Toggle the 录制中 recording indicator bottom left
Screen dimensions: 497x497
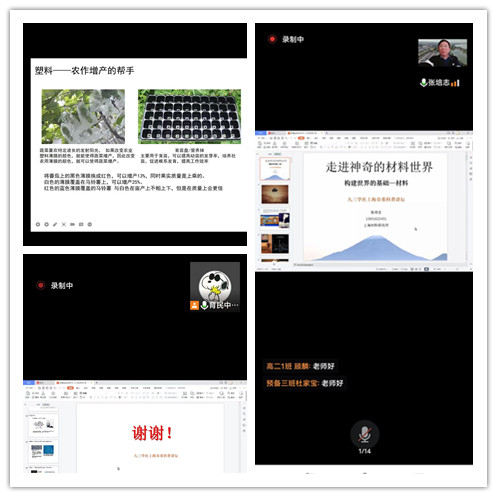point(41,285)
